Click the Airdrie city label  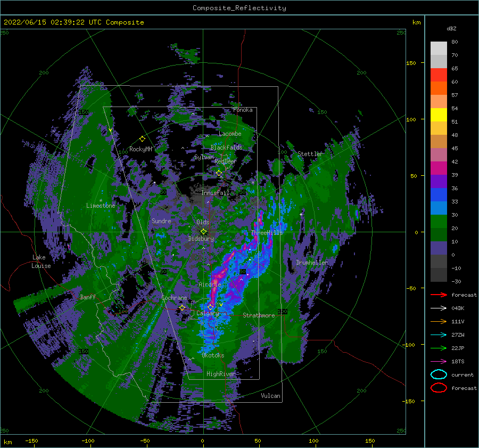pos(210,284)
